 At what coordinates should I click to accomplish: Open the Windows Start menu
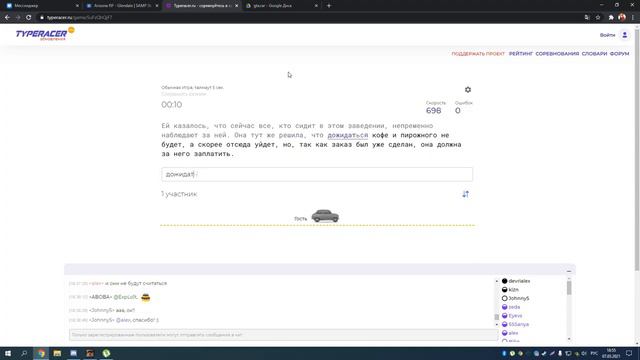pos(7,353)
